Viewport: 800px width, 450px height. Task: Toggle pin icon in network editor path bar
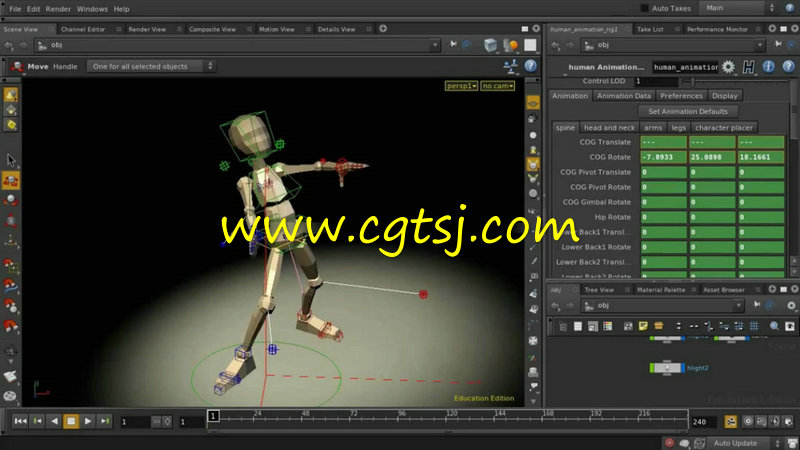coord(757,305)
